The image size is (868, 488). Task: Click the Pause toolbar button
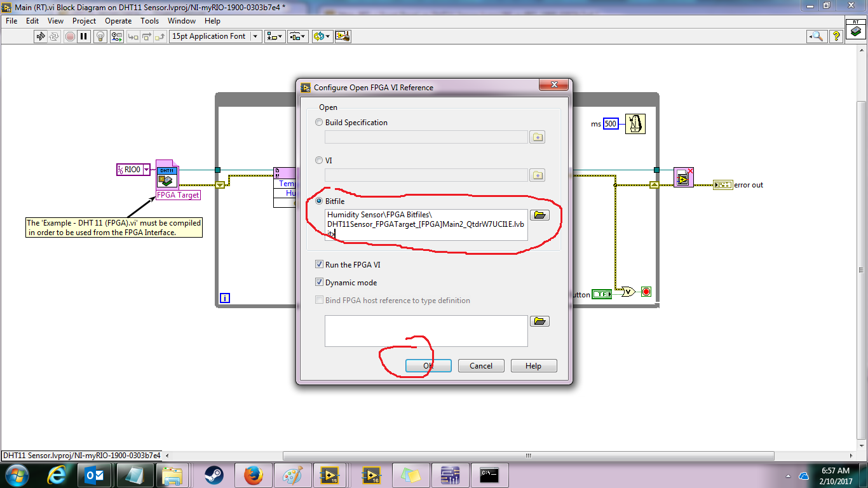(x=85, y=36)
